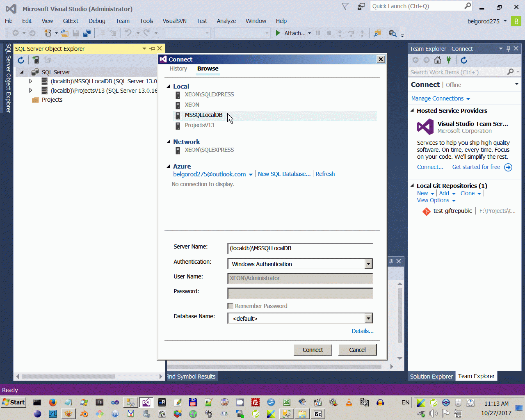The height and width of the screenshot is (420, 525).
Task: Switch to the Browse tab
Action: pos(208,68)
